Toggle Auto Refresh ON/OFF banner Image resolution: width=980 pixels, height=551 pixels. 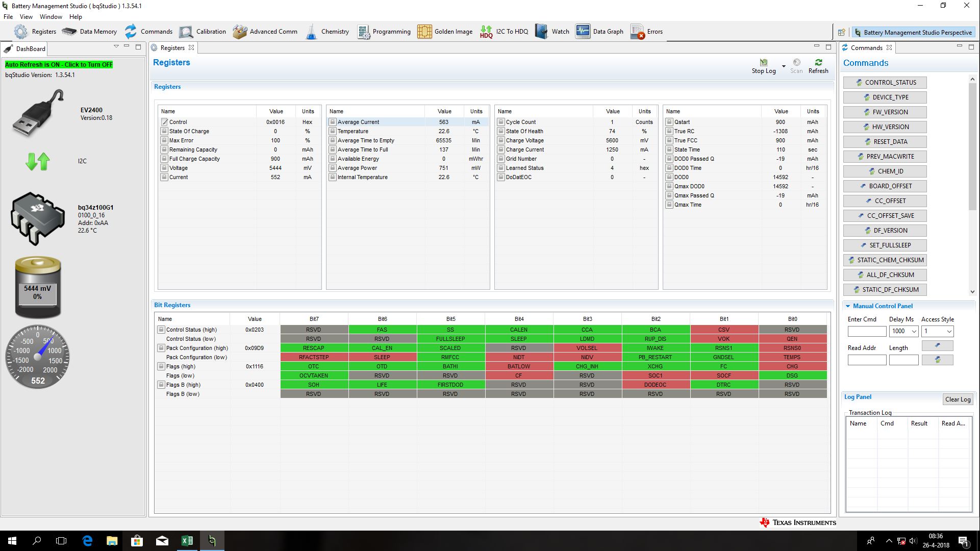[59, 65]
